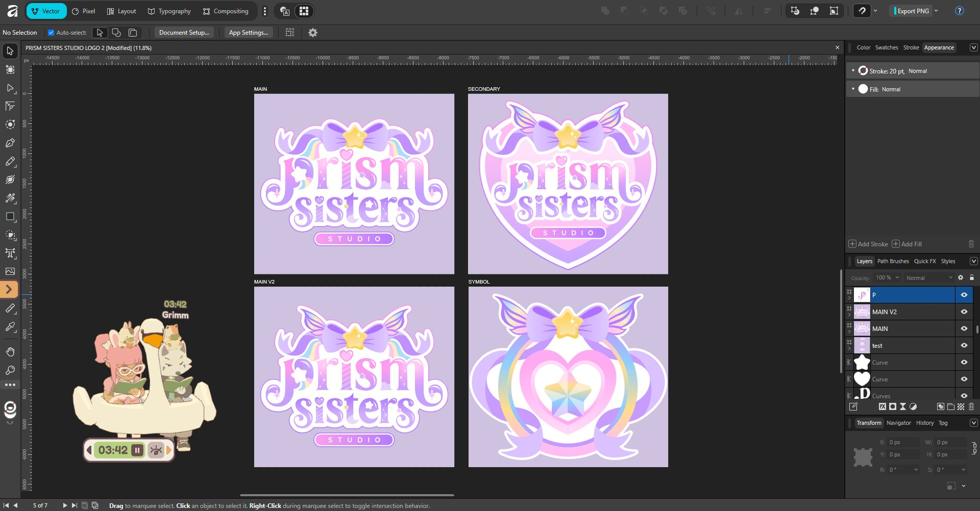Select the Zoom magnifier tool
980x511 pixels.
coord(10,370)
